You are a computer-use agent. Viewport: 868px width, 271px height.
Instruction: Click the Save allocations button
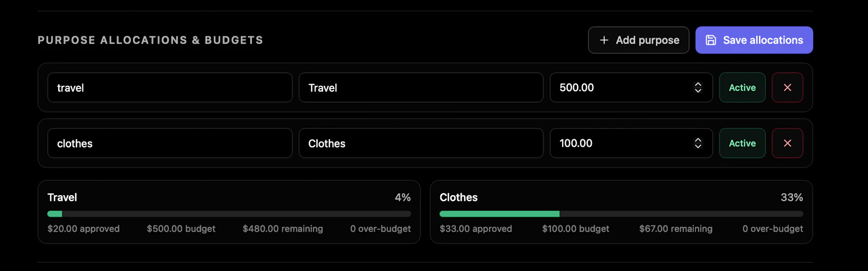tap(754, 40)
